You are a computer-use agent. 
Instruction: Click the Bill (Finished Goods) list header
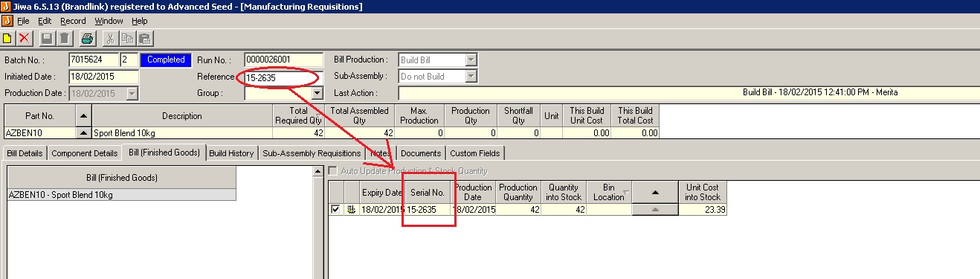[121, 178]
